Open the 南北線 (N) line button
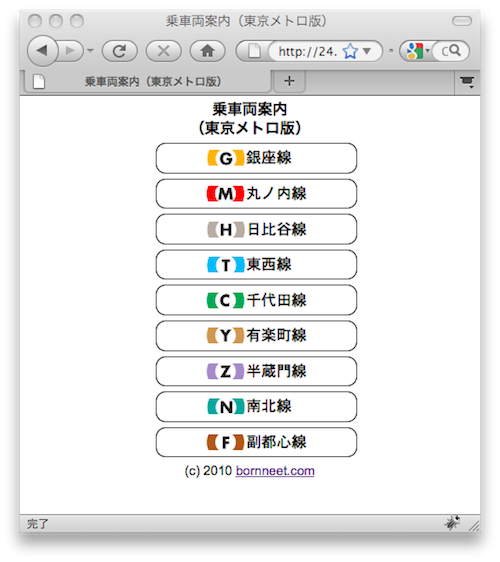 click(256, 406)
